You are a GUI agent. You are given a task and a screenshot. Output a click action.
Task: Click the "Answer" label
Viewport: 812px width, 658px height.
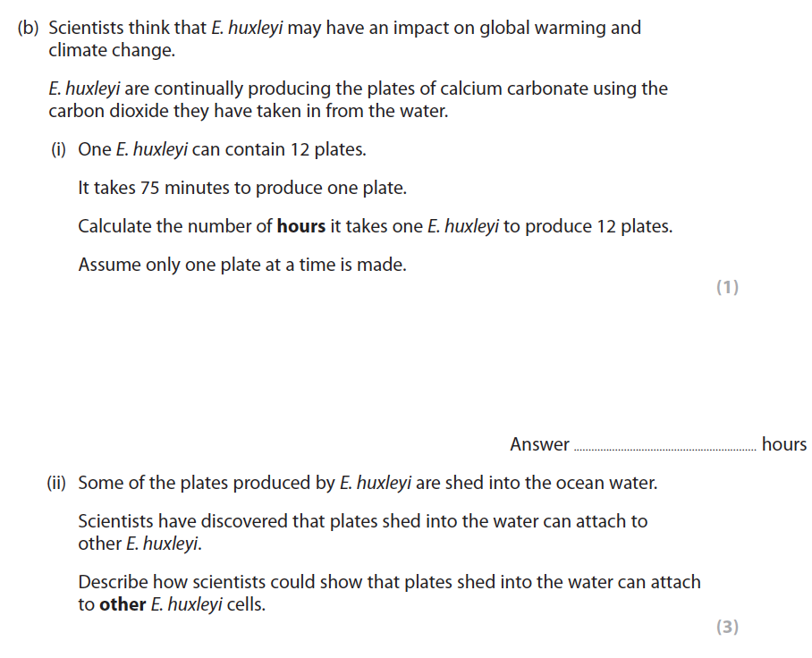click(539, 444)
